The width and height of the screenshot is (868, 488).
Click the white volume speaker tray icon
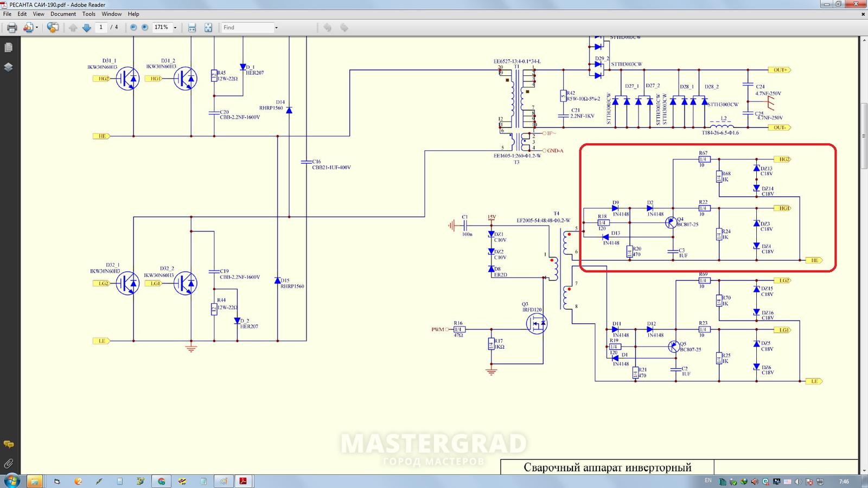click(798, 481)
